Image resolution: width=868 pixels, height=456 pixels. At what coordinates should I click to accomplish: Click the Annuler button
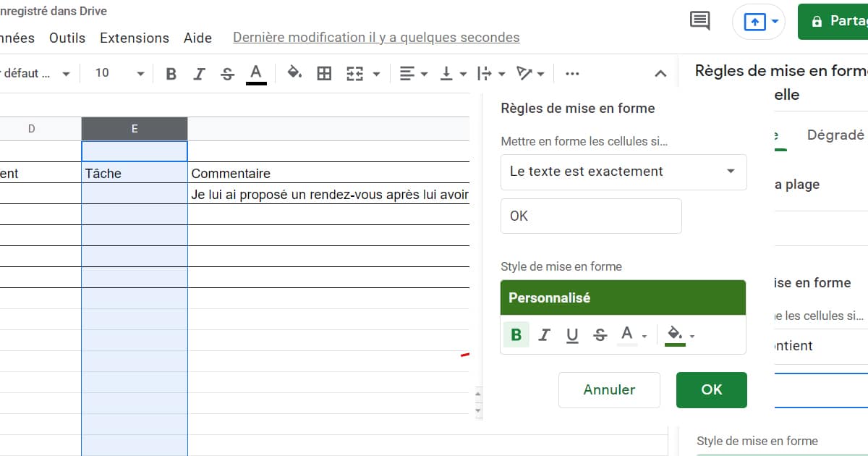(609, 389)
